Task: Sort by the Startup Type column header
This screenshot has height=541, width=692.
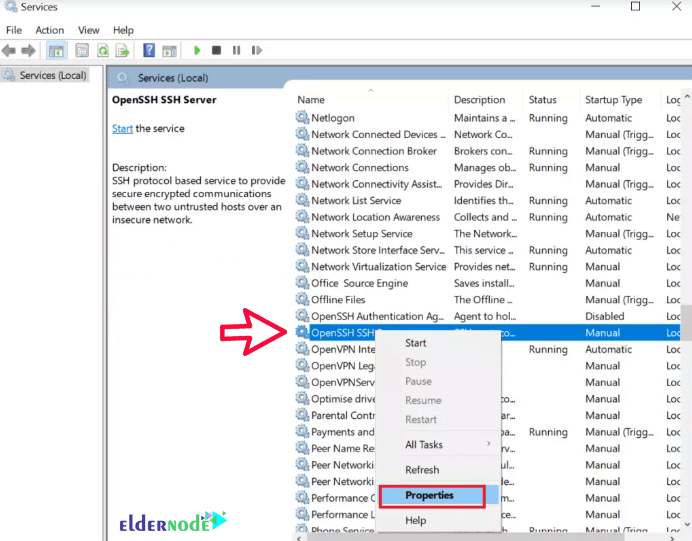Action: (x=620, y=100)
